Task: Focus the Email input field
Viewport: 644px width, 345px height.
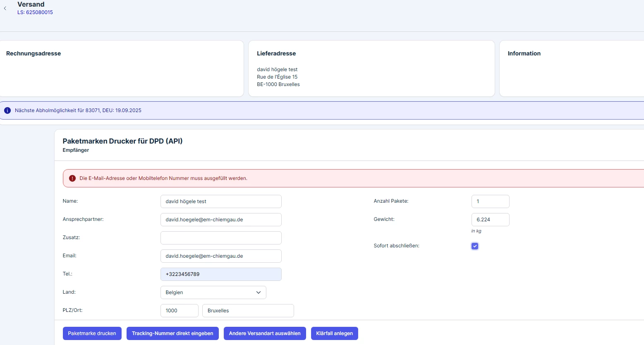Action: click(x=221, y=256)
